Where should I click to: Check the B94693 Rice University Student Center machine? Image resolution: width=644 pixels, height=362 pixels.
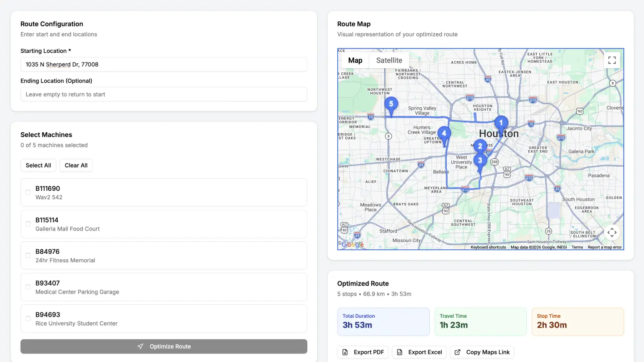pyautogui.click(x=28, y=318)
